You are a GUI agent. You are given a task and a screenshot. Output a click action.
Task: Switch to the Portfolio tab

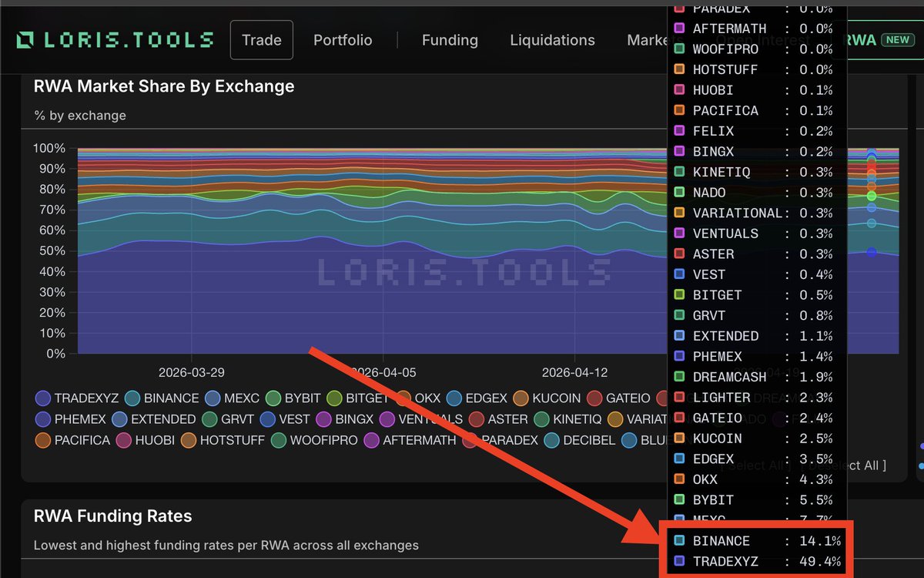pyautogui.click(x=343, y=40)
